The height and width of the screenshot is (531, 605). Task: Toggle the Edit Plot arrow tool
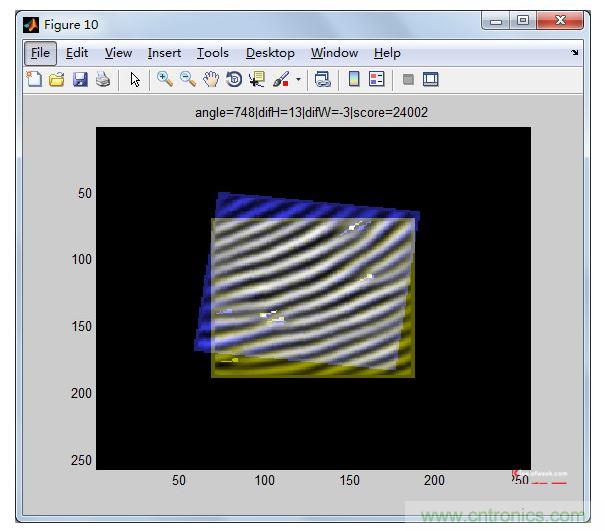(135, 80)
